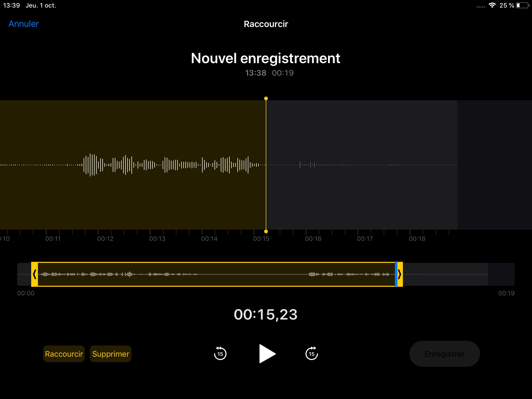Click the Enregistrer save button
The height and width of the screenshot is (399, 532).
(444, 354)
